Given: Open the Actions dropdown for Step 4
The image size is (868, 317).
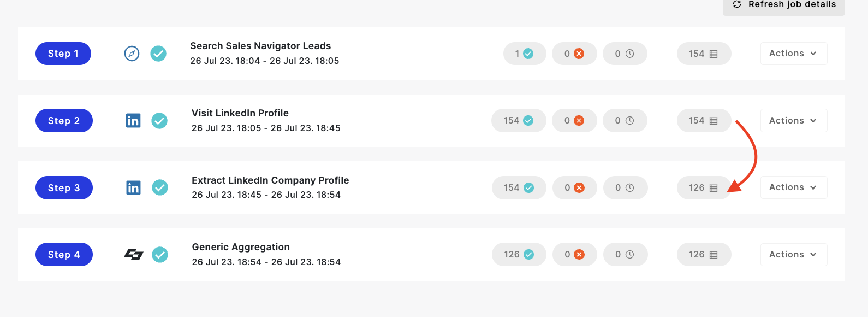Looking at the screenshot, I should (794, 255).
